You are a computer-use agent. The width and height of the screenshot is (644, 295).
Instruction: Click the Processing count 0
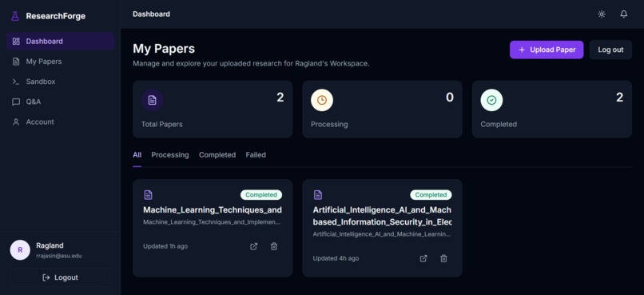[x=450, y=98]
